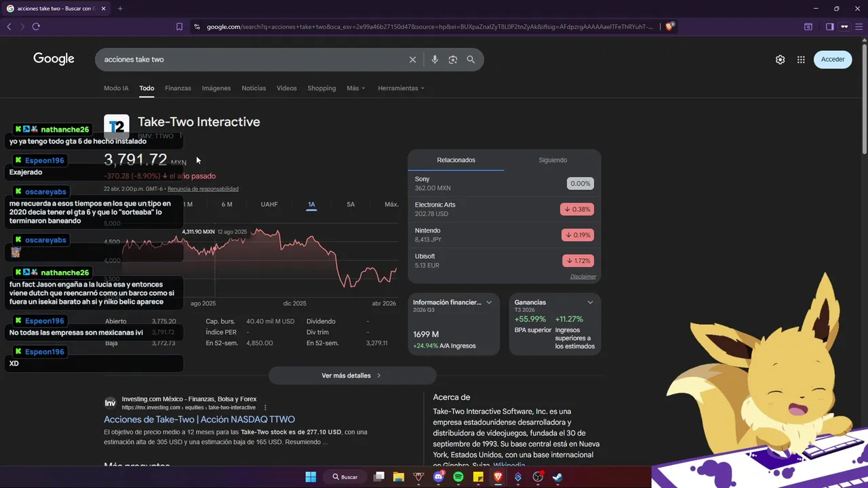
Task: Open the Google apps grid
Action: (801, 60)
